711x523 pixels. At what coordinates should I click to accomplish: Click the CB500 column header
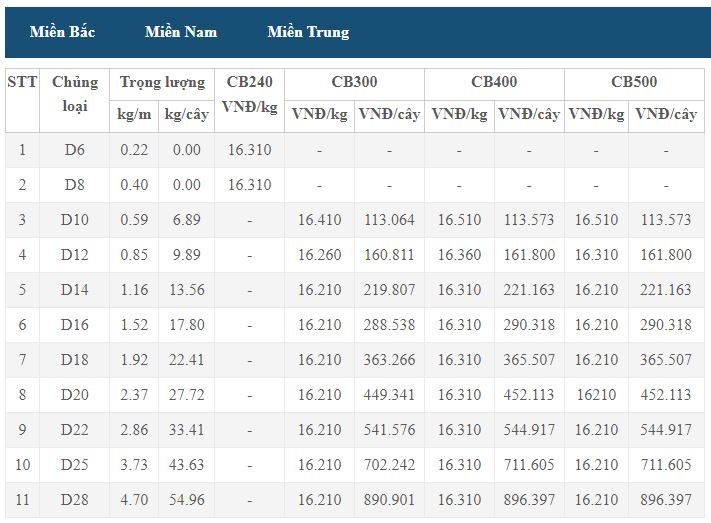(x=634, y=84)
